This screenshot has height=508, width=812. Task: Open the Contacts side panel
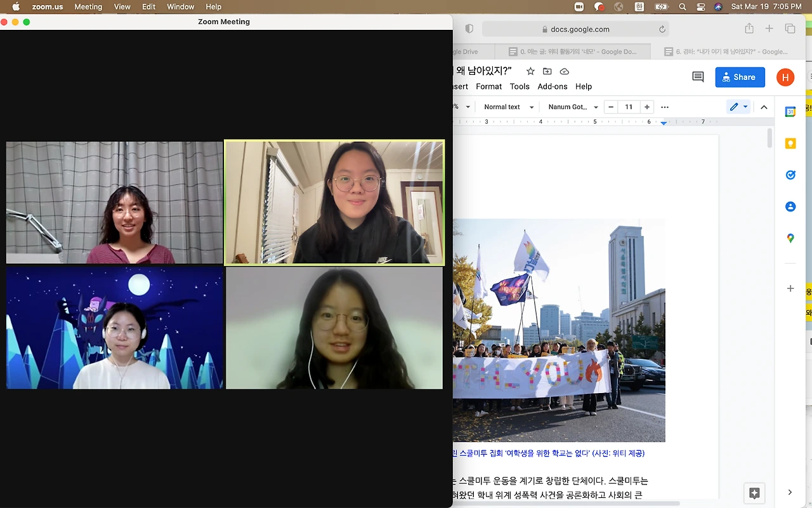790,206
